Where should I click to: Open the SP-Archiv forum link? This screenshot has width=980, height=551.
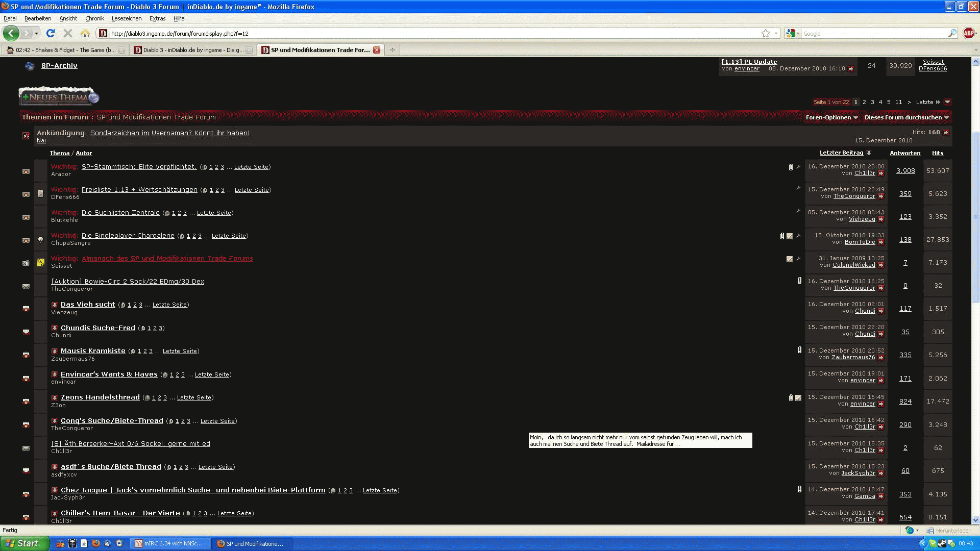click(x=59, y=66)
